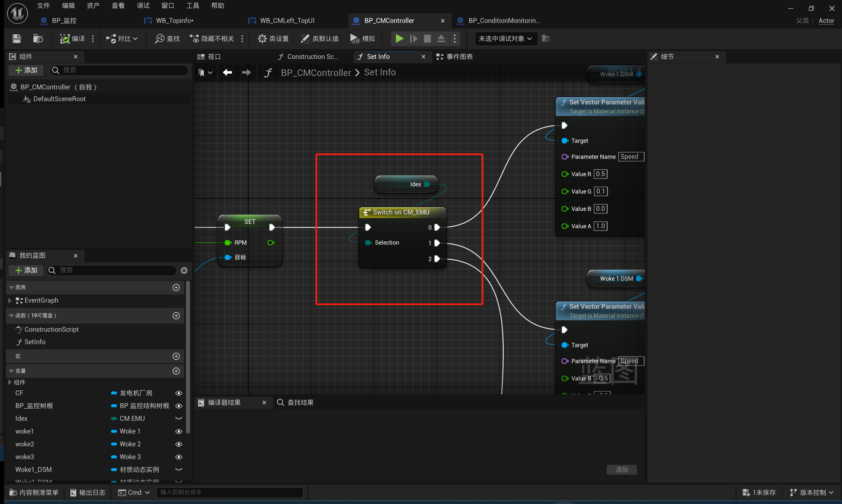
Task: Click the browse to asset icon
Action: (38, 39)
